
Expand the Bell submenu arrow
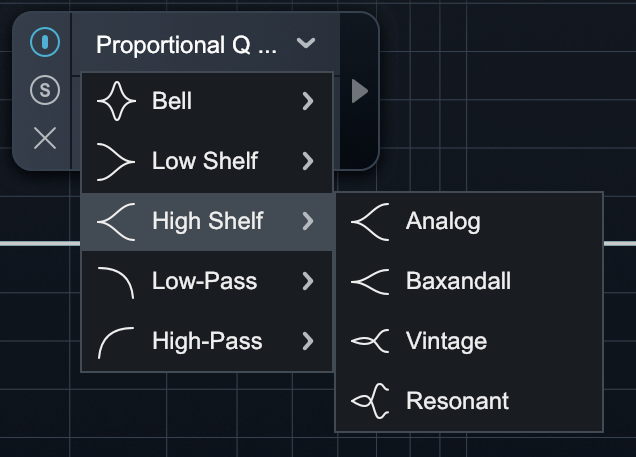(x=308, y=101)
